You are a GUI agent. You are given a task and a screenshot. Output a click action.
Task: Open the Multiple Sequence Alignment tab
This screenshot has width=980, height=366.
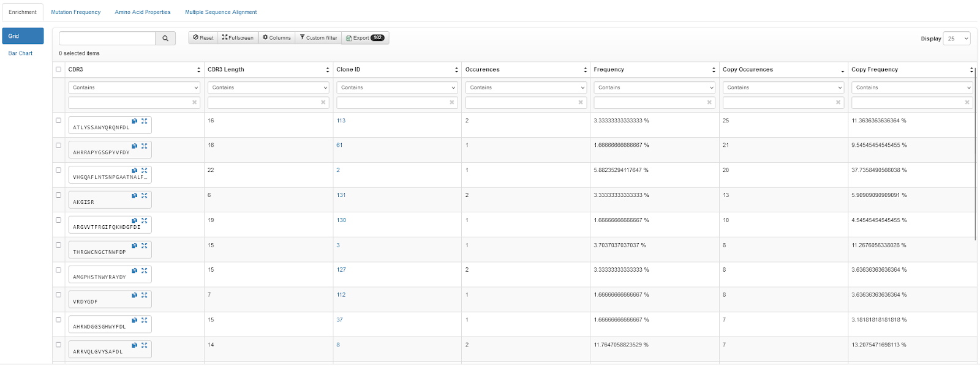pyautogui.click(x=221, y=12)
